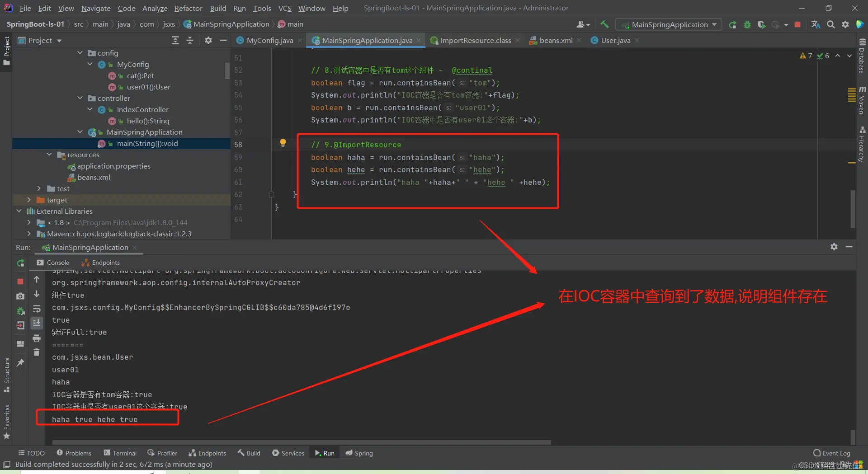Screen dimensions: 868x474
Task: Open the VCS menu
Action: (x=285, y=8)
